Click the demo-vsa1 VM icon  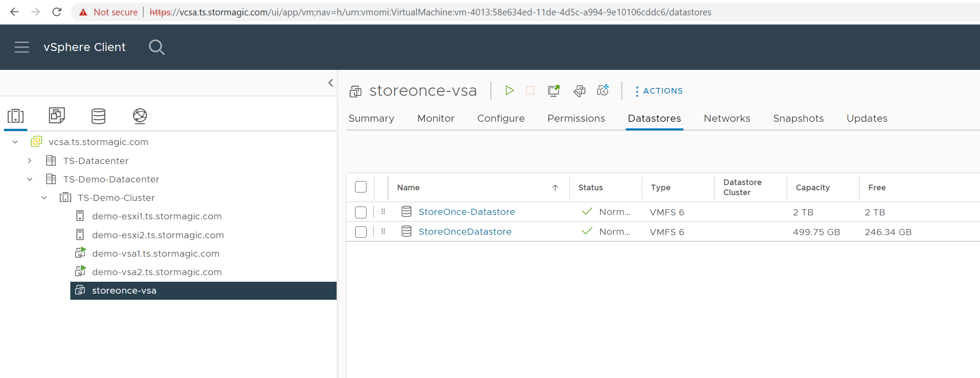tap(80, 253)
